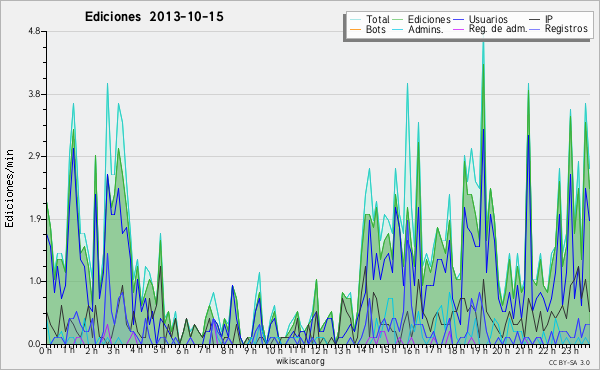Click the 0 h x-axis tick label
Viewport: 600px width, 370px height.
click(45, 351)
